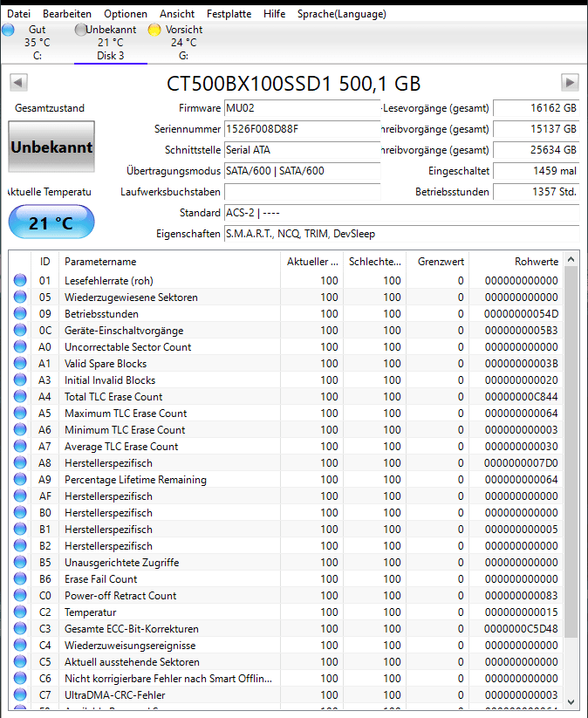This screenshot has height=718, width=588.
Task: Click the blue Gut status icon
Action: pos(8,30)
